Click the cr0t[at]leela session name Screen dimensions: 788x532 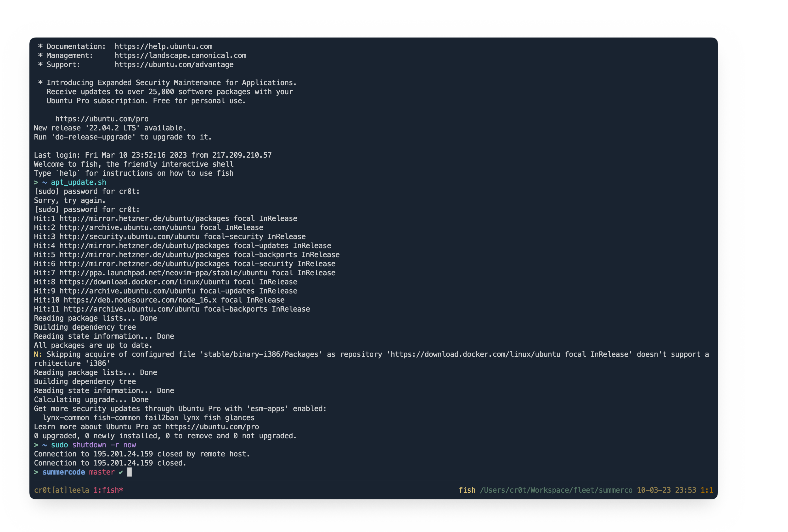(x=61, y=490)
